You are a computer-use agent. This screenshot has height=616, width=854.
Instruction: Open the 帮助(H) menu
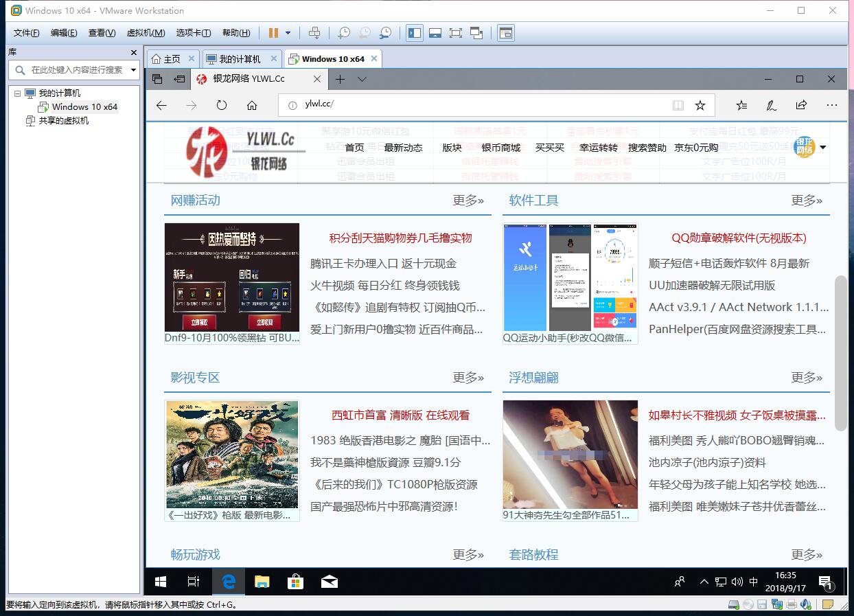click(236, 33)
